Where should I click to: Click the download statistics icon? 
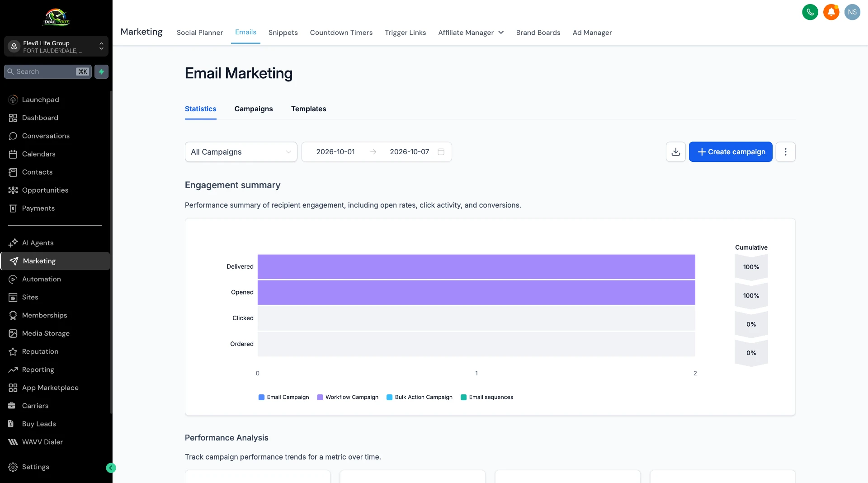675,152
